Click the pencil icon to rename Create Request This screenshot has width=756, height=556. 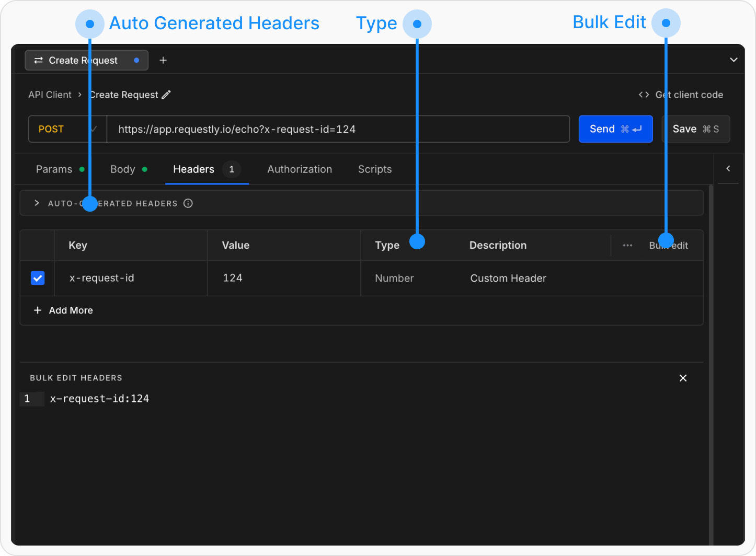[x=167, y=95]
